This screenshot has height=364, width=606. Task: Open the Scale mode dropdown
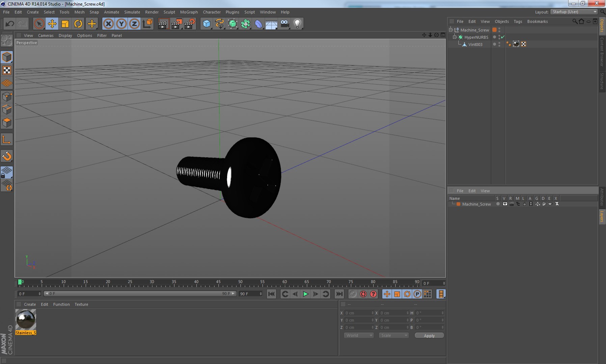394,335
